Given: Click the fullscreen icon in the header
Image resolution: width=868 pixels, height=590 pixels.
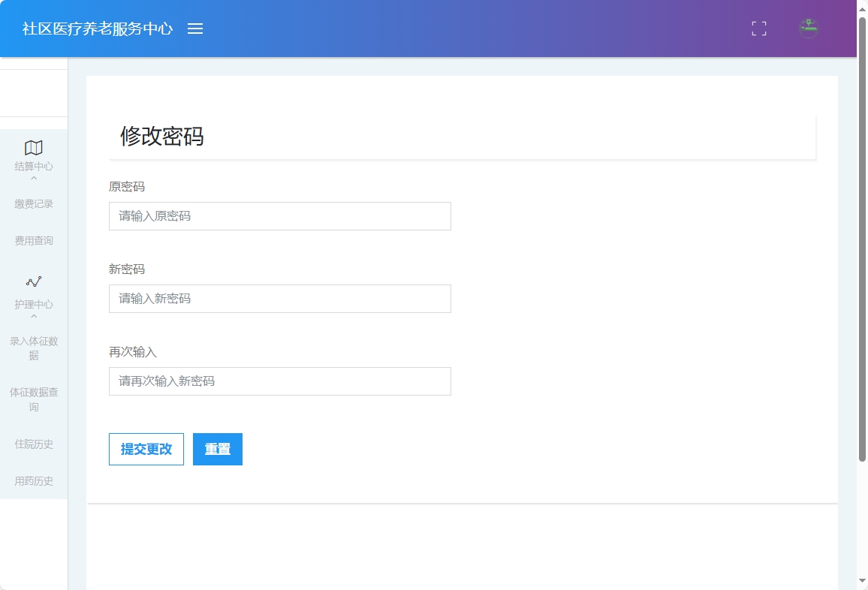Looking at the screenshot, I should tap(758, 29).
